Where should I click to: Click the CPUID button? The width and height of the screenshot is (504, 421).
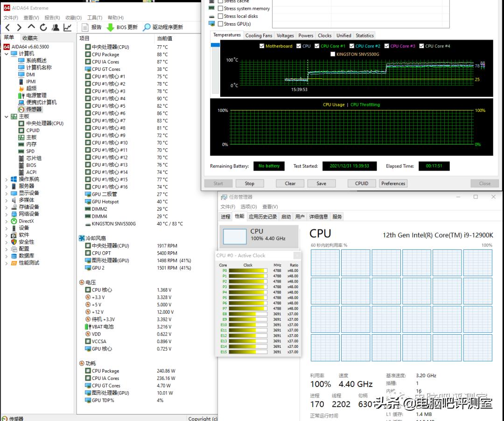coord(362,183)
